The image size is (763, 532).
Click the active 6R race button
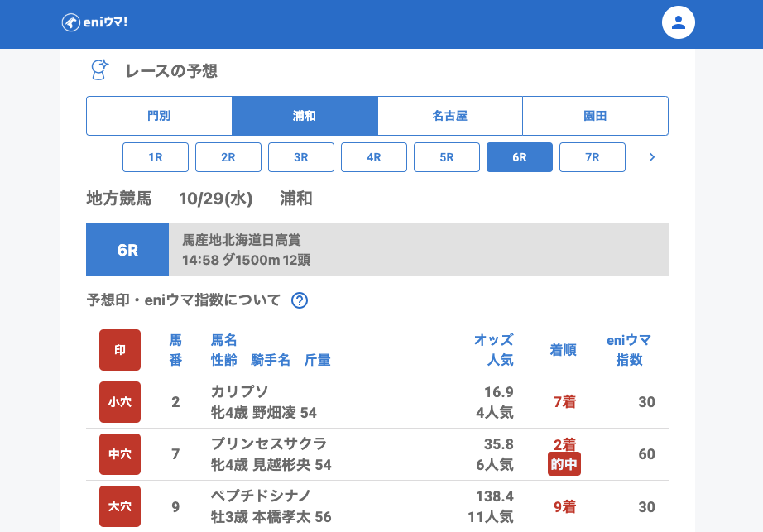click(x=520, y=157)
